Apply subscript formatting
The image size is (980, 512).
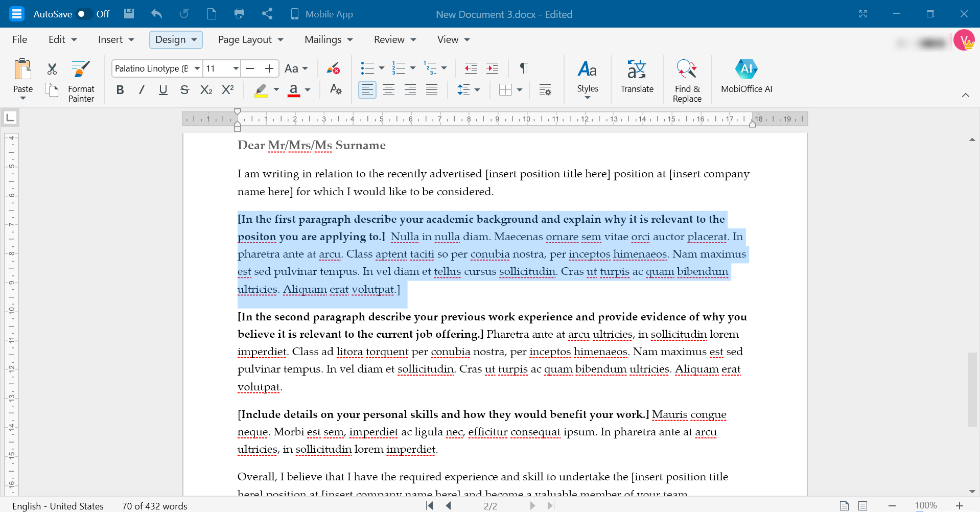pos(206,90)
